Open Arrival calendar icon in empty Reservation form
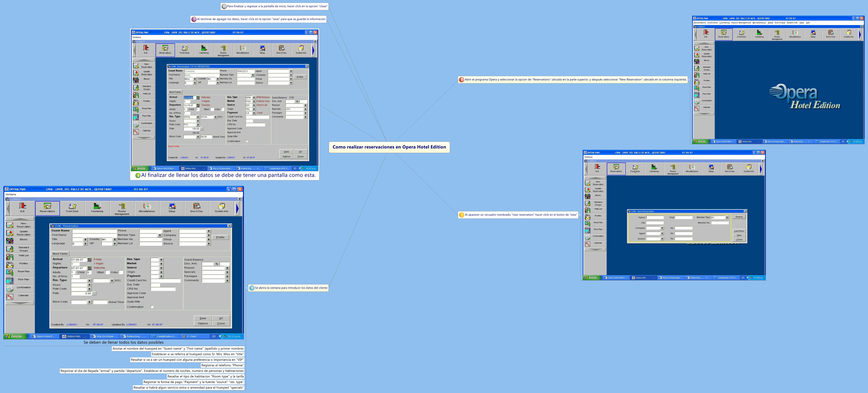The height and width of the screenshot is (393, 868). pos(89,260)
